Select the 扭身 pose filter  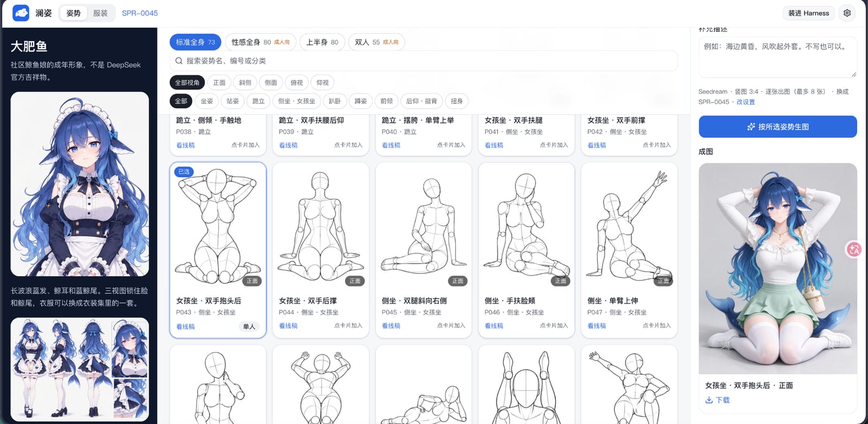457,101
